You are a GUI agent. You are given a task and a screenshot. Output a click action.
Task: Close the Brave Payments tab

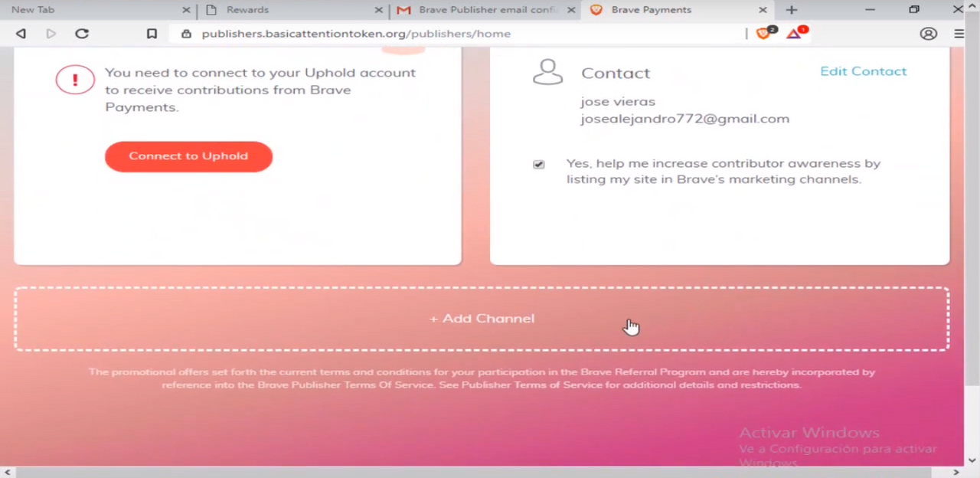763,10
